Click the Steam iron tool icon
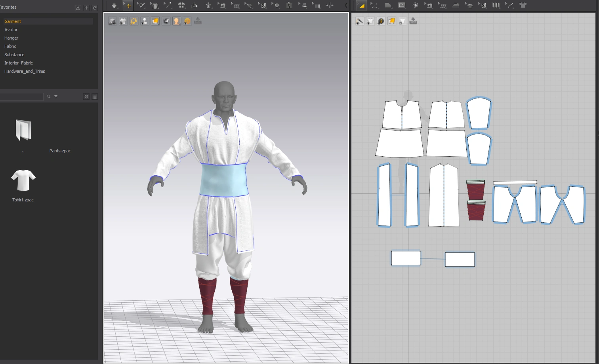Screen dimensions: 599x364 click(456, 6)
